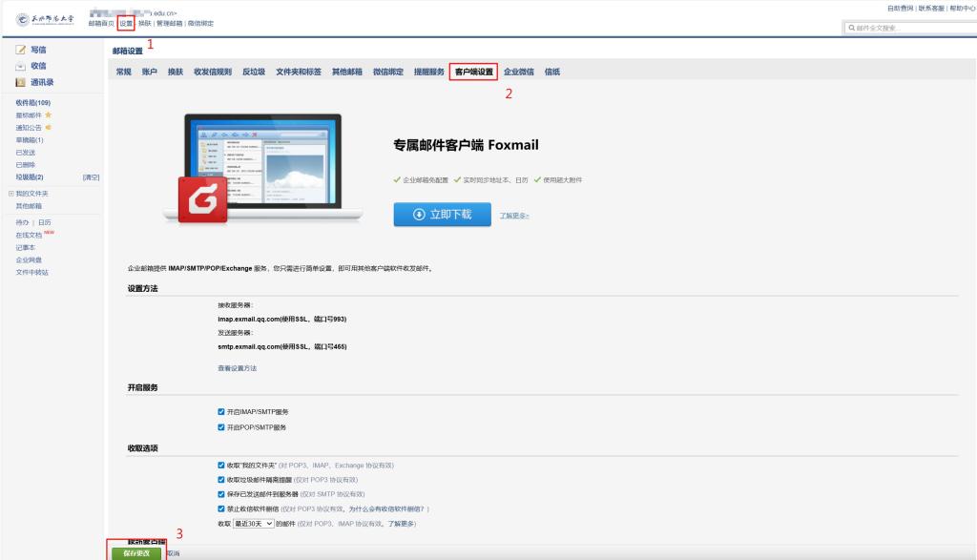Open the 最近30天 dropdown
The image size is (977, 560).
pos(253,524)
